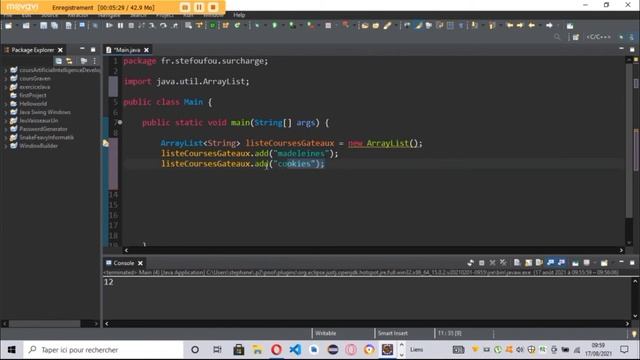This screenshot has height=360, width=640.
Task: Open Visual Studio Code from taskbar
Action: (295, 349)
